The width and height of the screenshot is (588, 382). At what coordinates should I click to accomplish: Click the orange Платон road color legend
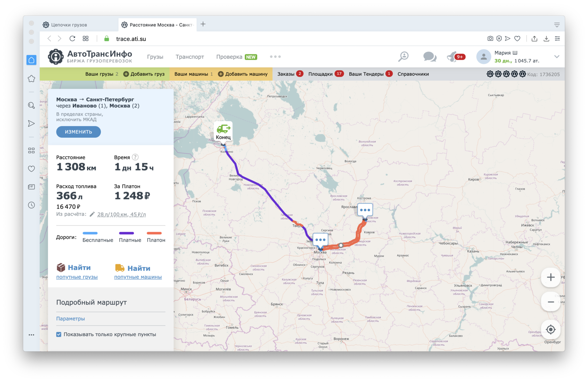click(154, 233)
